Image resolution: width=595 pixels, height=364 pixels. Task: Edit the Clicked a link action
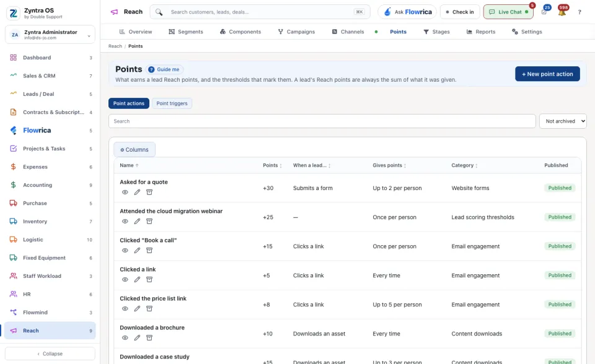tap(137, 280)
